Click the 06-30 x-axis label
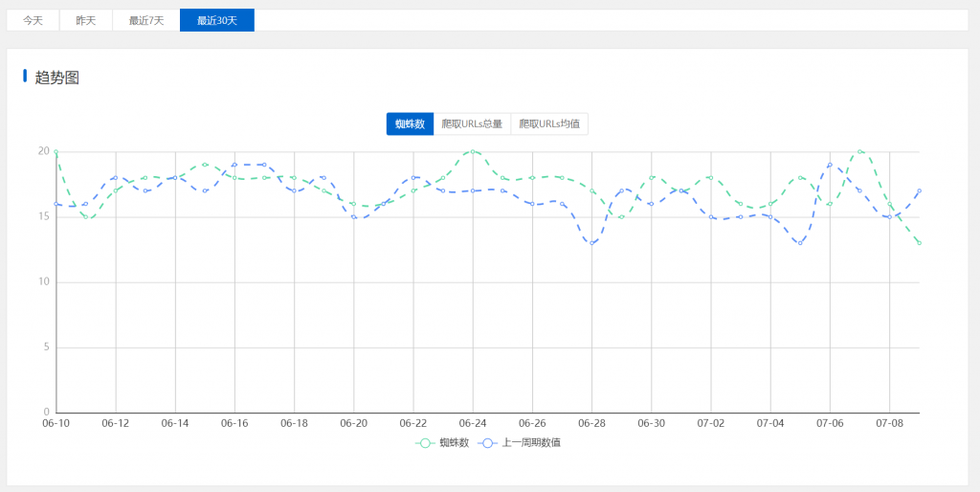 tap(651, 423)
